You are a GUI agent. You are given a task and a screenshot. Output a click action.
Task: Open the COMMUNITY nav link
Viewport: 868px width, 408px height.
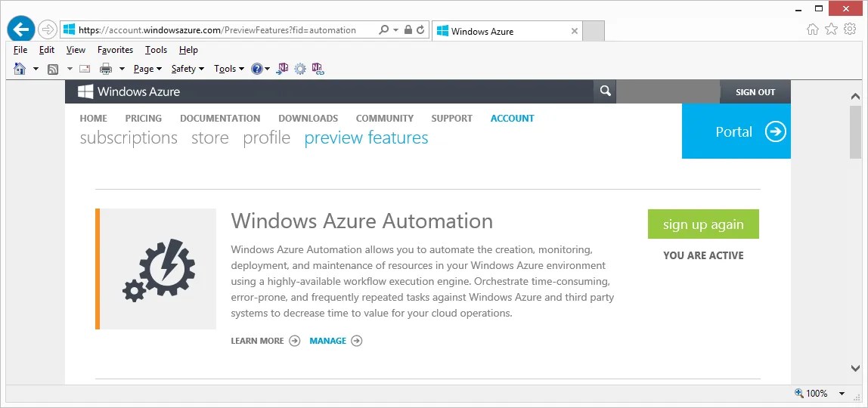(x=385, y=119)
